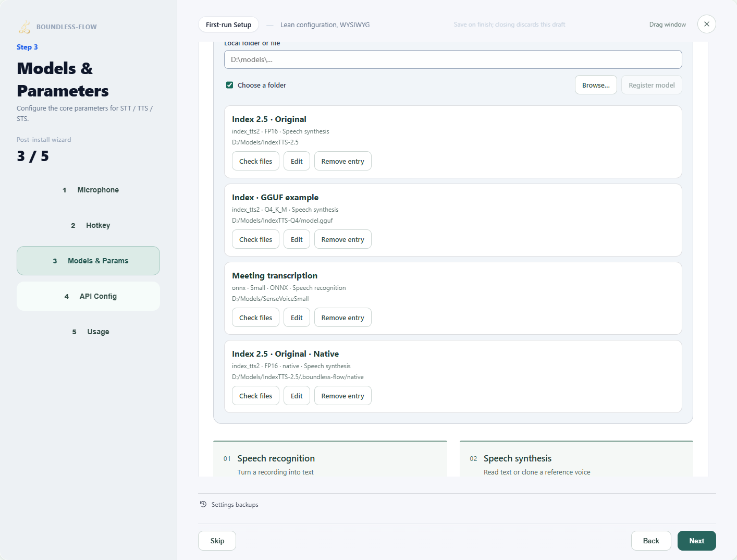737x560 pixels.
Task: Select step 3 Models & Params
Action: pos(88,261)
